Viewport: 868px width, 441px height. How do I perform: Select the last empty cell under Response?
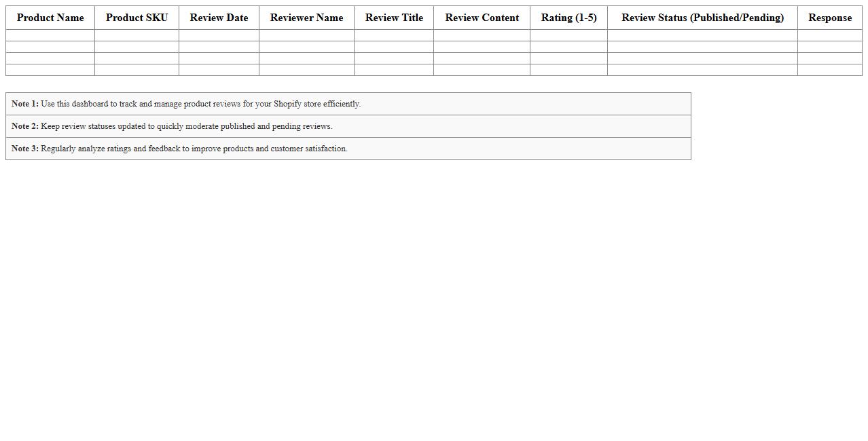[829, 70]
